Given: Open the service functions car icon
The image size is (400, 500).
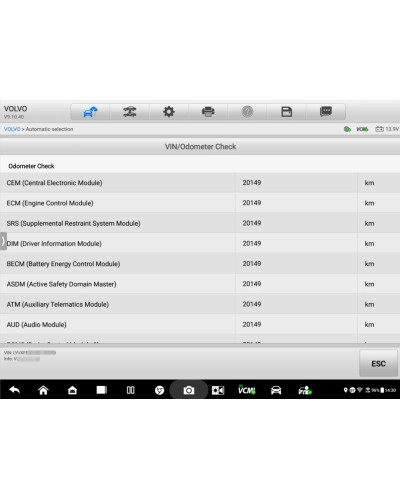Looking at the screenshot, I should pos(305,390).
